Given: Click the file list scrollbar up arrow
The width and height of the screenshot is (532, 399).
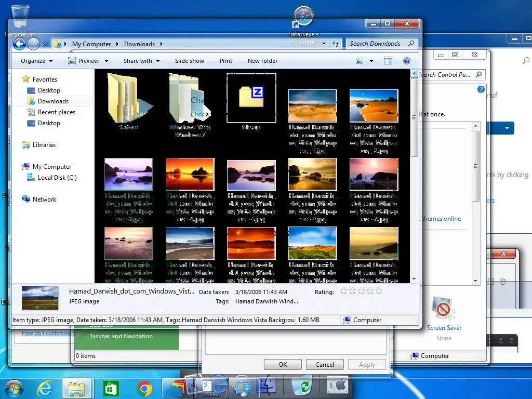Looking at the screenshot, I should (x=414, y=73).
